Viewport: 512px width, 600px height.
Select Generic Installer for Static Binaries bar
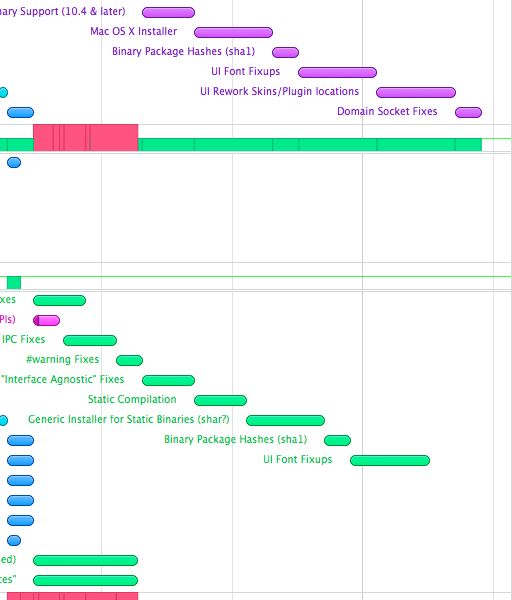285,420
